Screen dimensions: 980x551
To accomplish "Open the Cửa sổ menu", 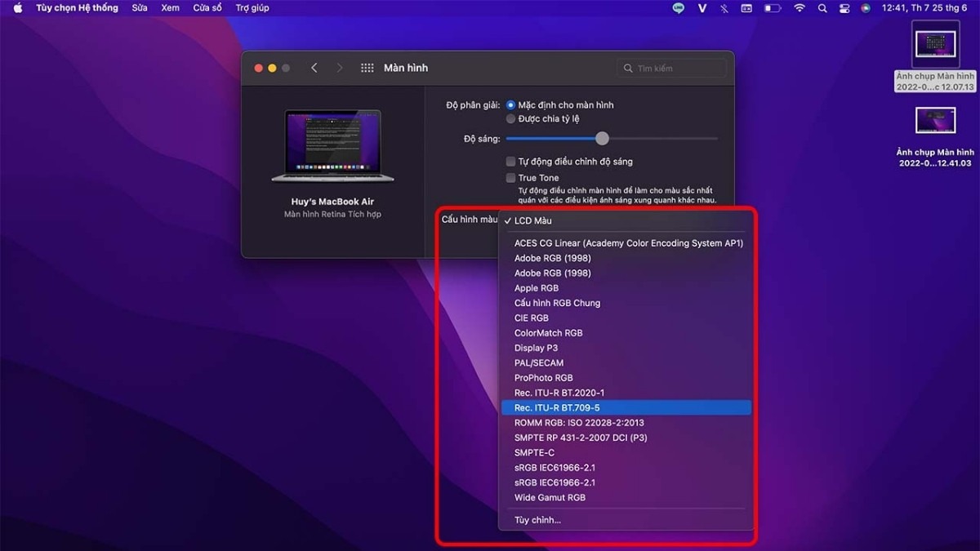I will [207, 8].
